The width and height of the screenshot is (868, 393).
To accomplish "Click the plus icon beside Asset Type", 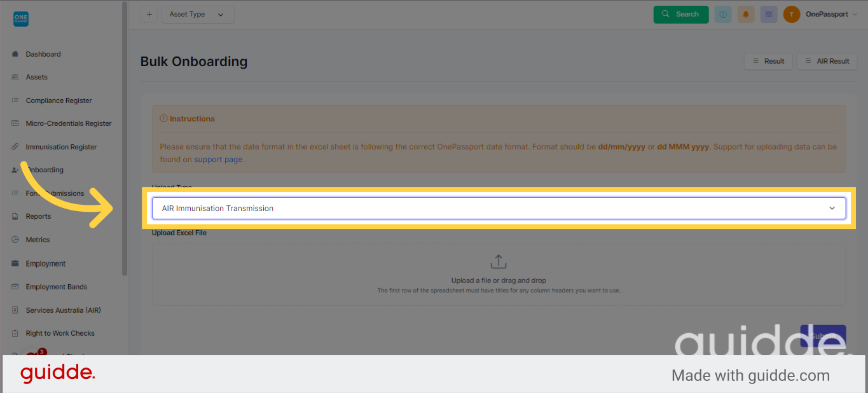I will tap(149, 15).
